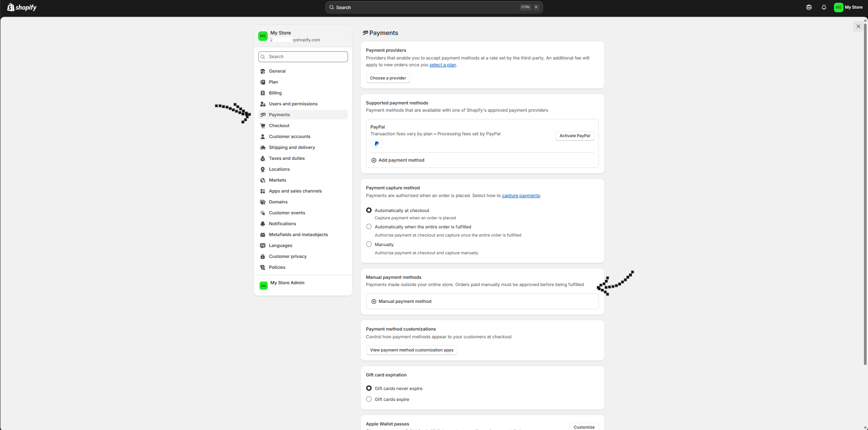This screenshot has width=868, height=430.
Task: Open the Policies settings menu item
Action: [x=303, y=267]
